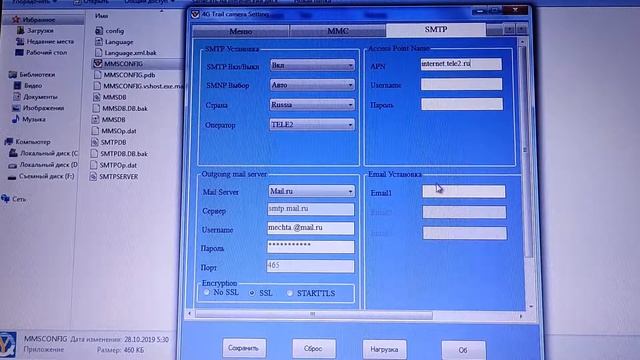Viewport: 640px width, 360px height.
Task: Click the Компьютер icon in sidebar
Action: click(9, 142)
